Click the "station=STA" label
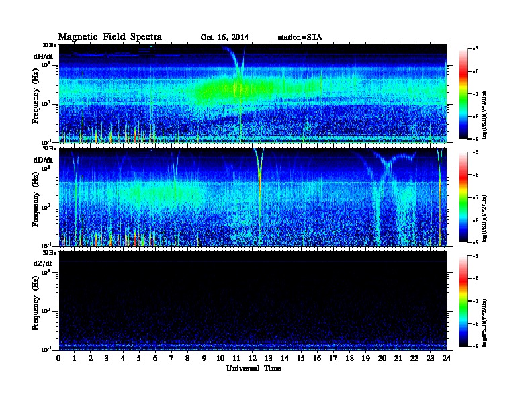 300,38
